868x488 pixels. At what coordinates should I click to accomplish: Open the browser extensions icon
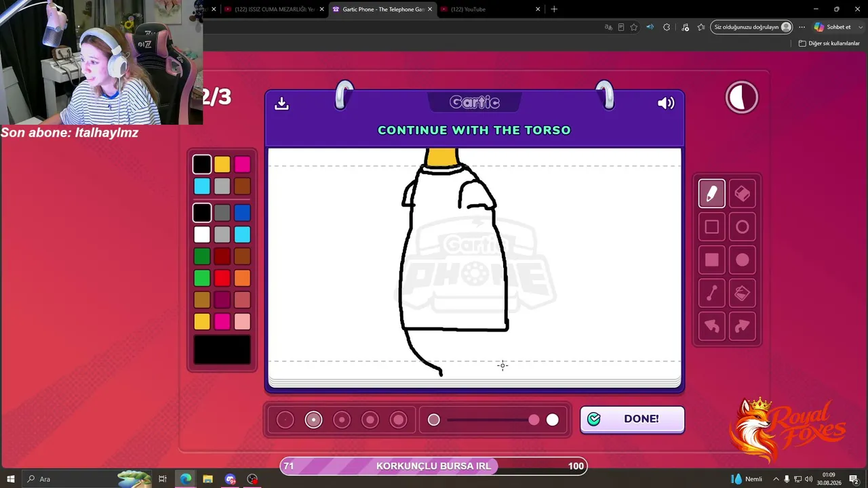coord(667,27)
